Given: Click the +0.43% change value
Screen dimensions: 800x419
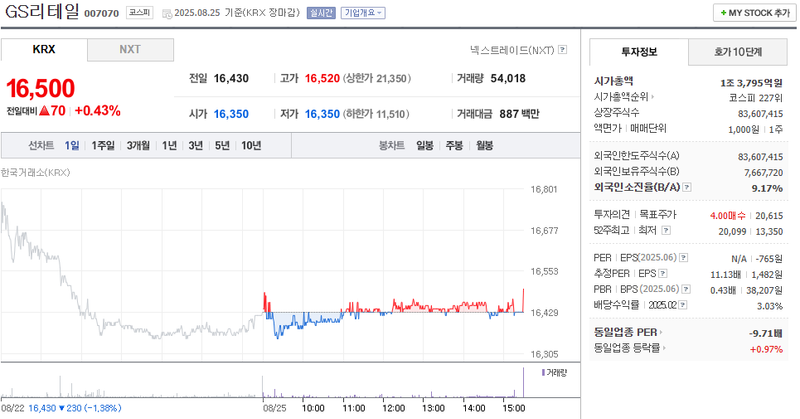Looking at the screenshot, I should point(97,111).
